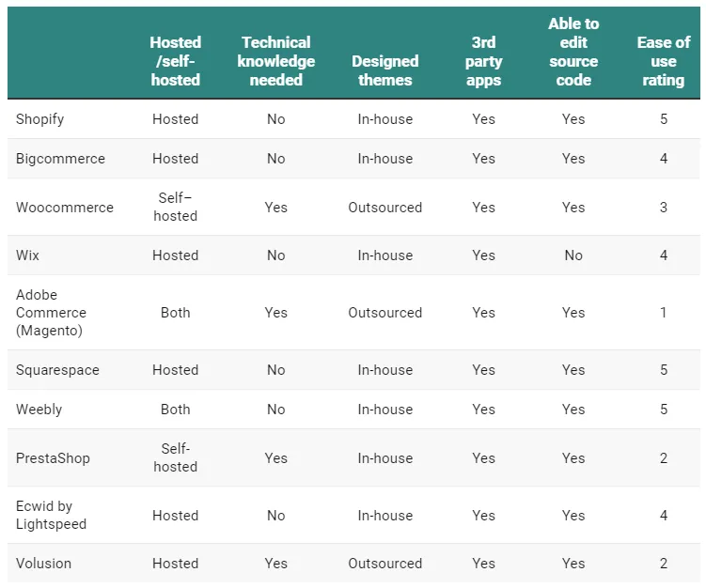
Task: Click Technical knowledge needed column header
Action: coord(275,61)
